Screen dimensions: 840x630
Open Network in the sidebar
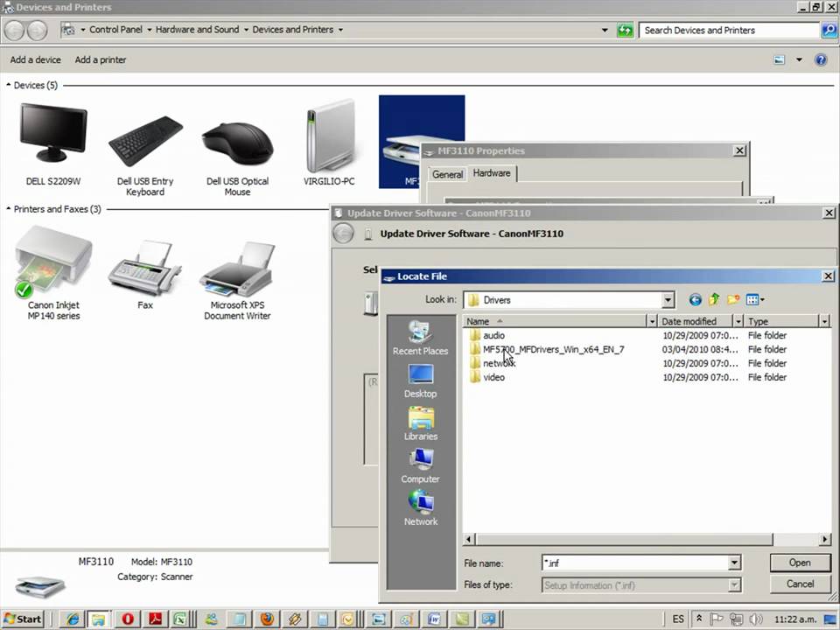pyautogui.click(x=421, y=509)
